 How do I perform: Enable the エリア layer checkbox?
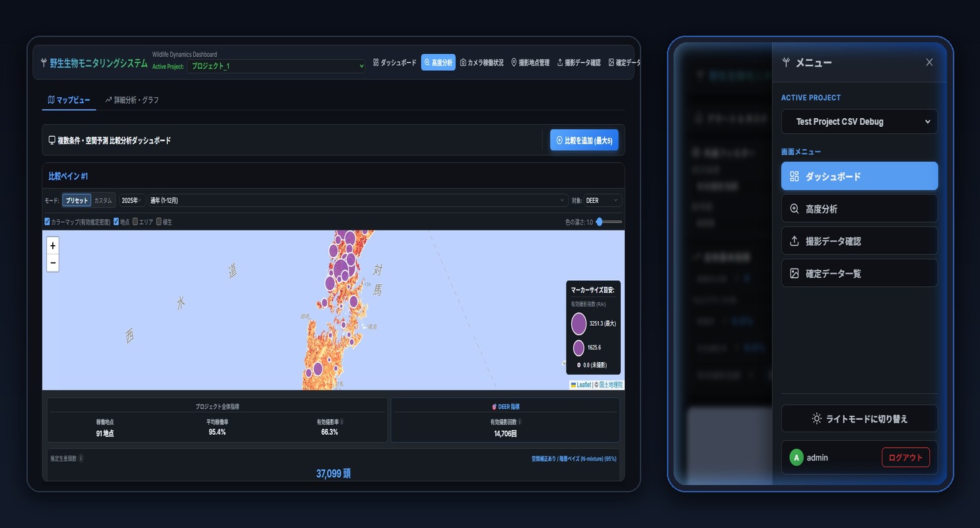[x=135, y=222]
